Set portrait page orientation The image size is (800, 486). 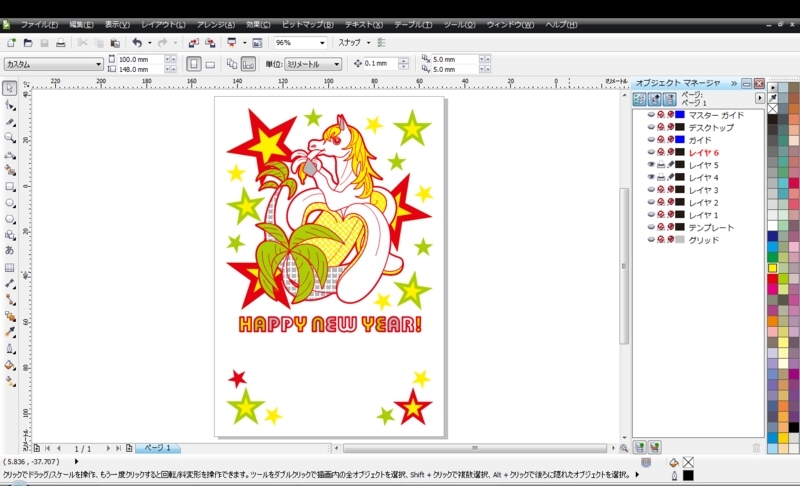(193, 64)
